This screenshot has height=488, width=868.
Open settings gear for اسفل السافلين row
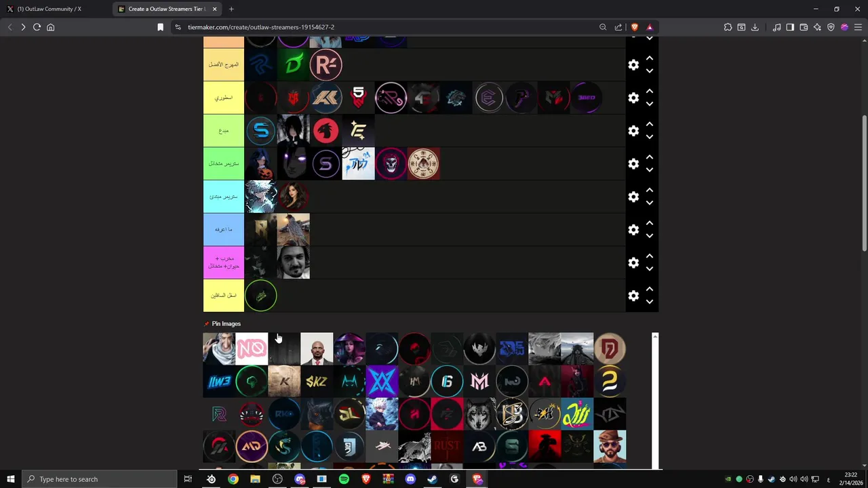633,296
